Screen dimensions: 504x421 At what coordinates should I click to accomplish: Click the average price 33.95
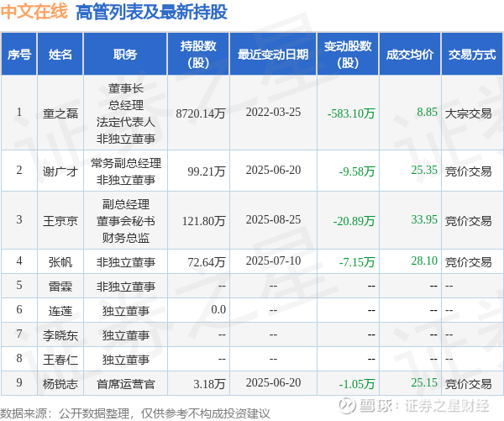pos(424,219)
